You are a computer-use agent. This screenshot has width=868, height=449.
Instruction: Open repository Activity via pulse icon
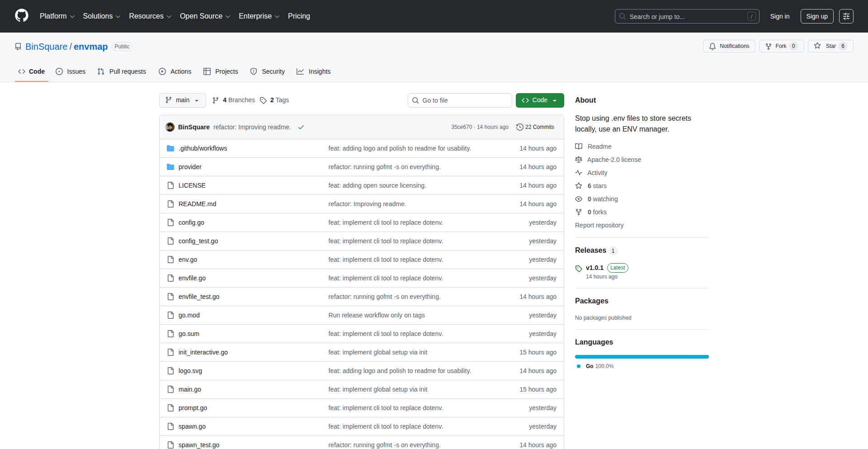coord(579,173)
